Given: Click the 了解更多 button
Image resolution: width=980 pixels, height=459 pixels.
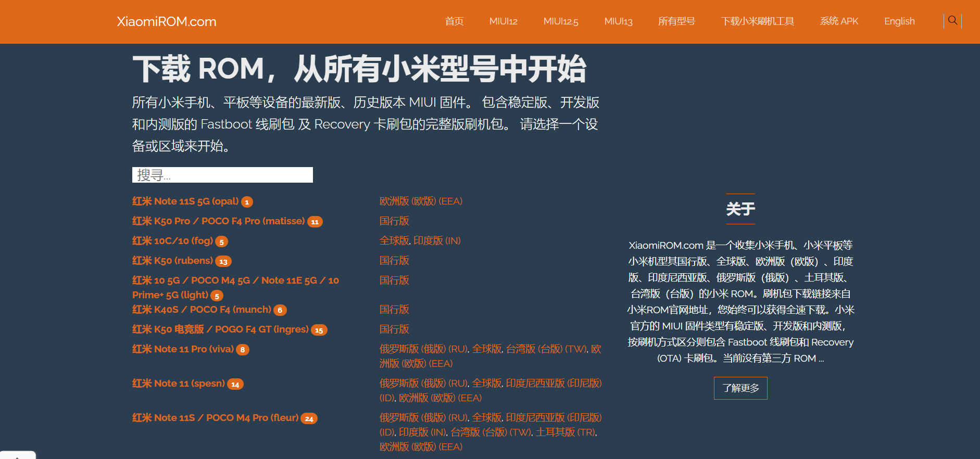Looking at the screenshot, I should pyautogui.click(x=740, y=388).
